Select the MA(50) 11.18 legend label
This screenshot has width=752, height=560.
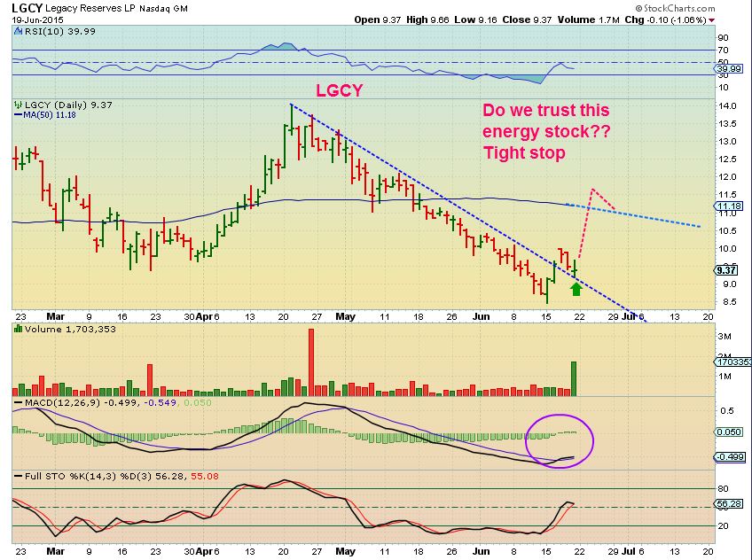tap(50, 115)
